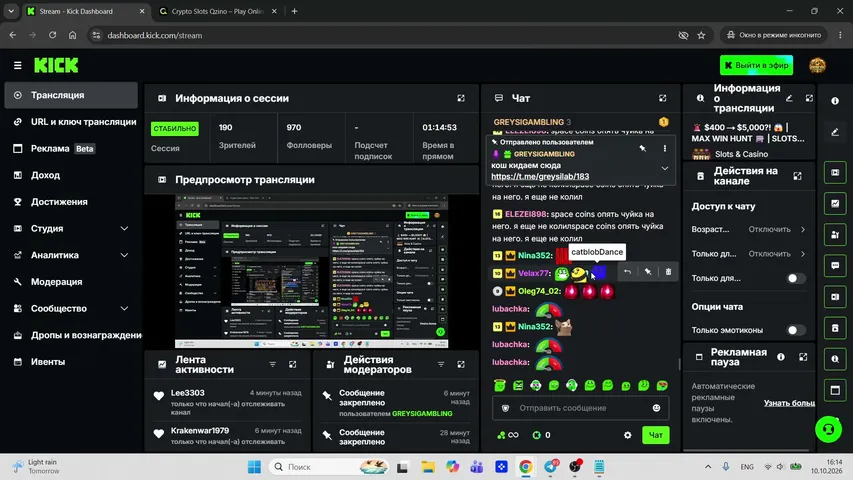
Task: Expand the channel actions panel
Action: click(x=798, y=176)
